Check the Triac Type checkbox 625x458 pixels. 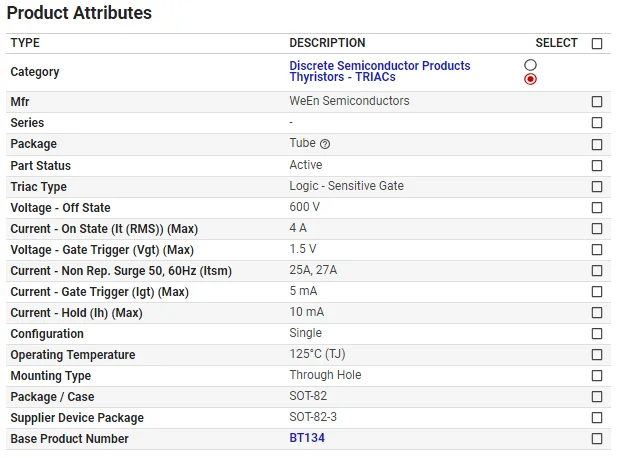pos(597,186)
